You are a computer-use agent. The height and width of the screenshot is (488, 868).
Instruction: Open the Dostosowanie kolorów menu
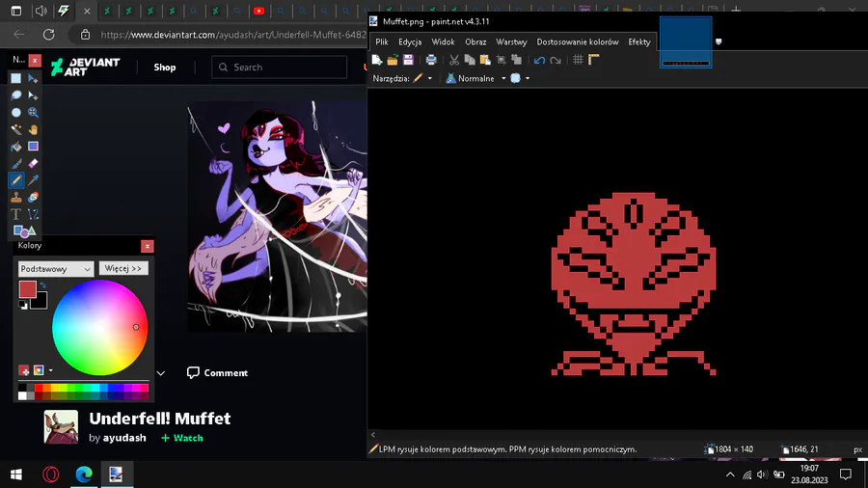click(x=578, y=42)
